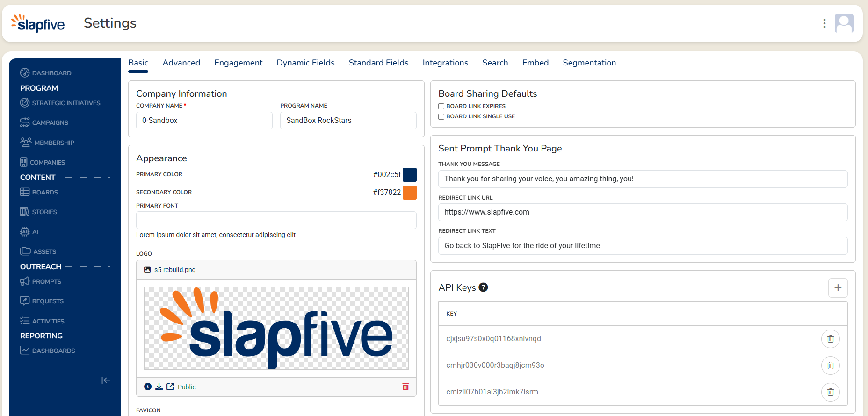Open reporting Dashboards in the sidebar
This screenshot has height=416, width=868.
[48, 351]
